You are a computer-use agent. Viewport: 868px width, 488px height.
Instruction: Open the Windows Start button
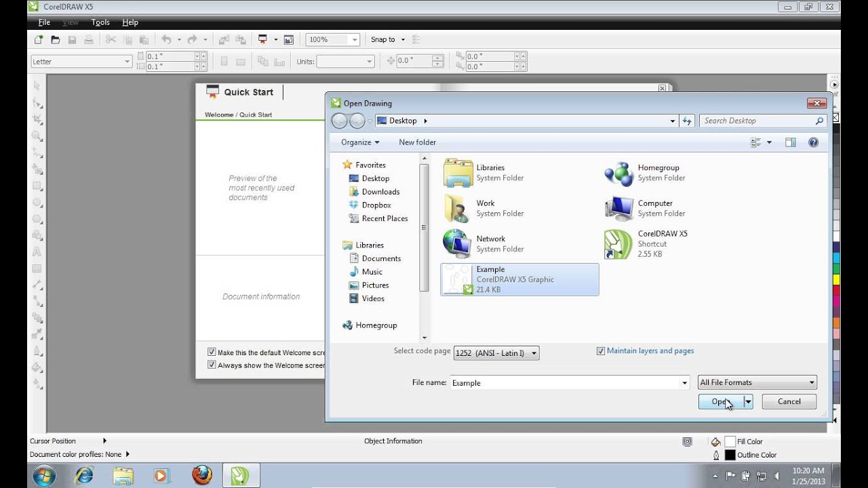click(x=44, y=476)
